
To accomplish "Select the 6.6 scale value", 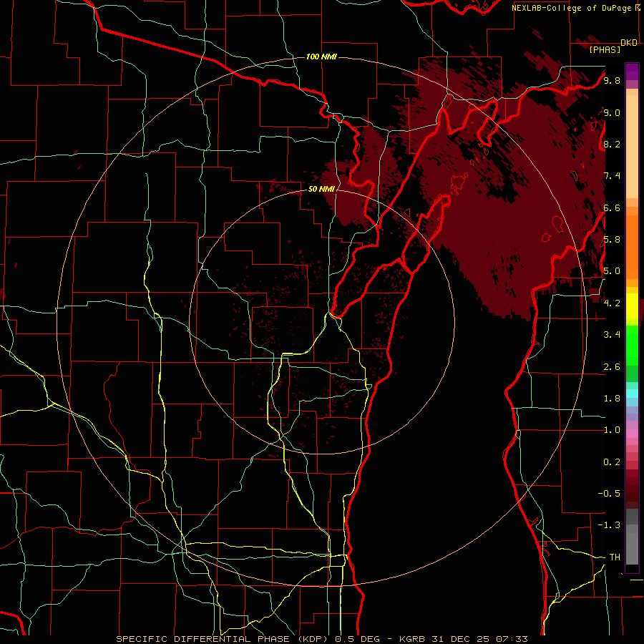I will [x=612, y=208].
